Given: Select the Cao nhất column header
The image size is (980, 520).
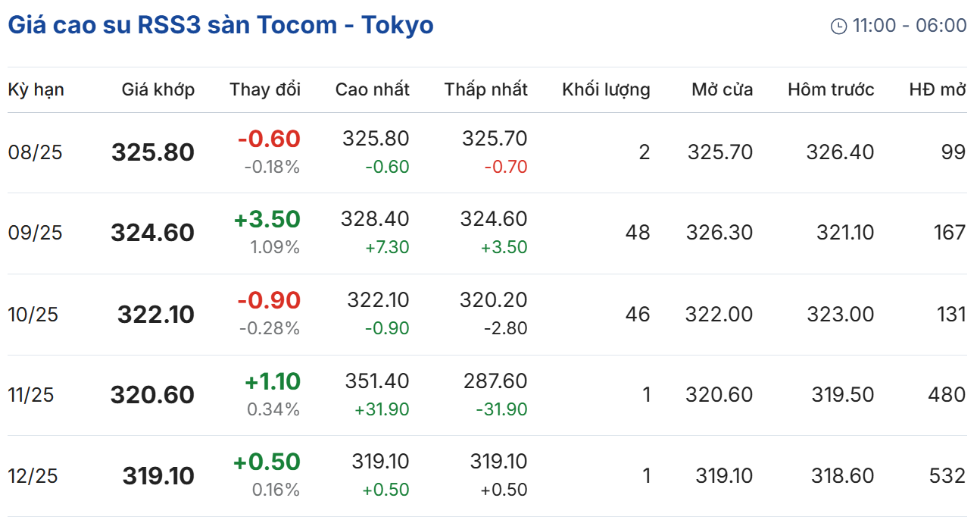Looking at the screenshot, I should point(372,89).
